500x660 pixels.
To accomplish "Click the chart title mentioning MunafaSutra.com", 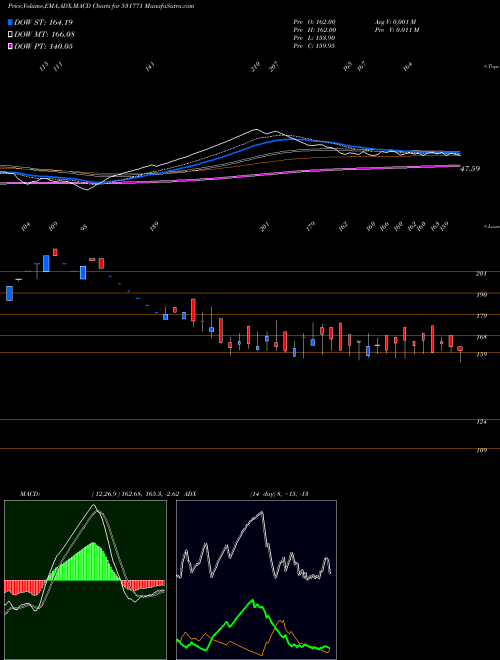I will coord(101,6).
